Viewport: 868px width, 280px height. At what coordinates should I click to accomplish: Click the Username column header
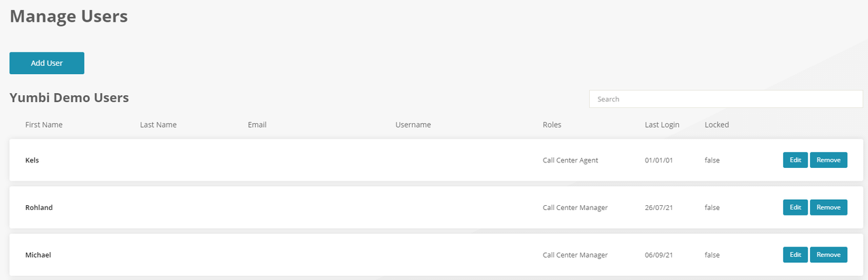pos(413,125)
